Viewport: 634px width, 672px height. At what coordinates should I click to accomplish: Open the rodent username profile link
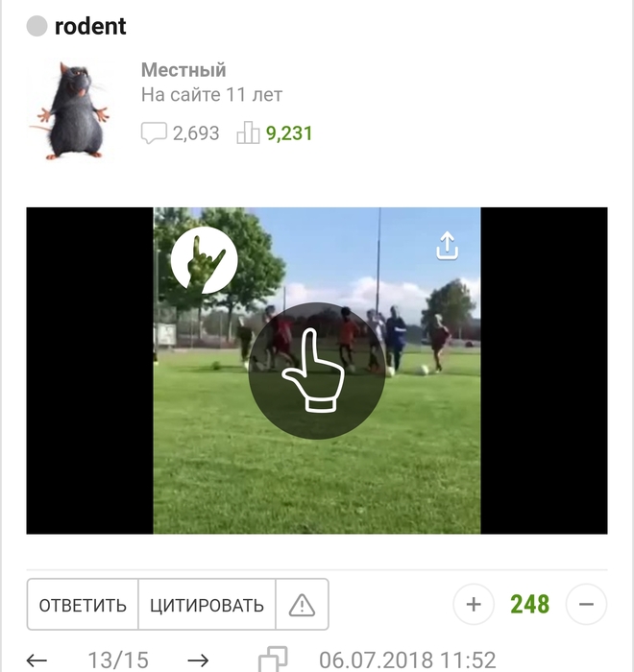tap(90, 26)
